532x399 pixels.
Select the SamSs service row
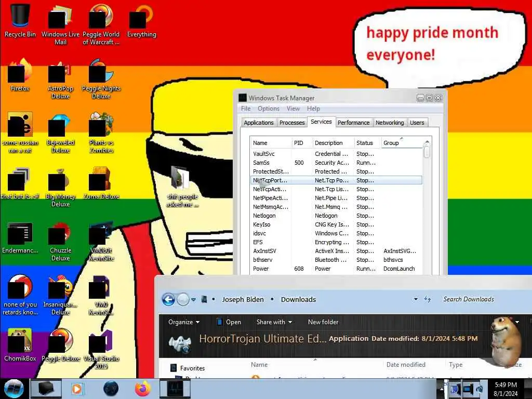click(336, 163)
